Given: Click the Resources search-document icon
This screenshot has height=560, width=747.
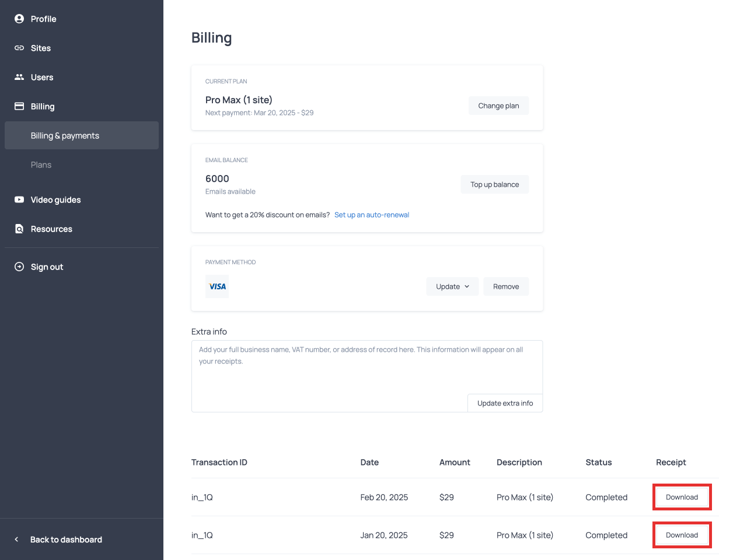Looking at the screenshot, I should [19, 229].
